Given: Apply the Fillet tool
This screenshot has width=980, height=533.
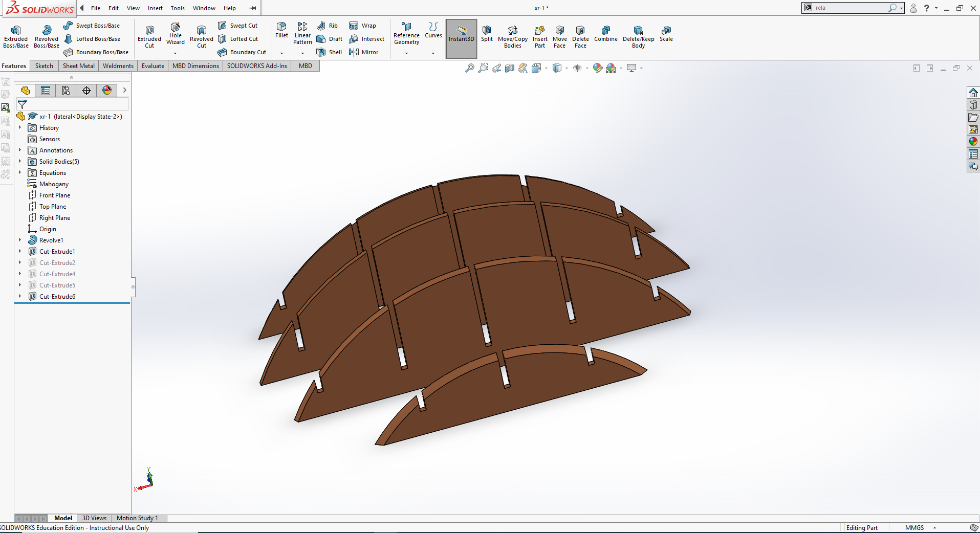Looking at the screenshot, I should [x=281, y=30].
